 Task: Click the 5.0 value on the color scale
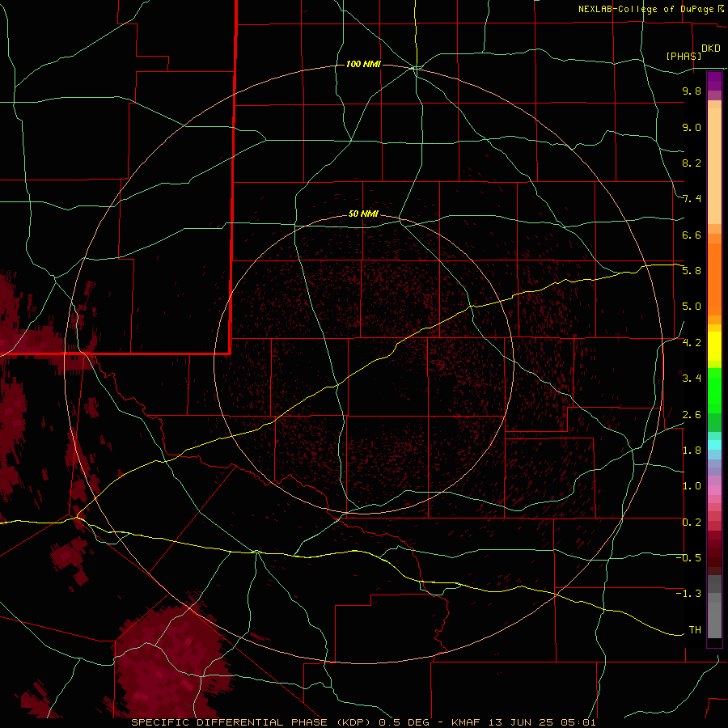pos(692,307)
